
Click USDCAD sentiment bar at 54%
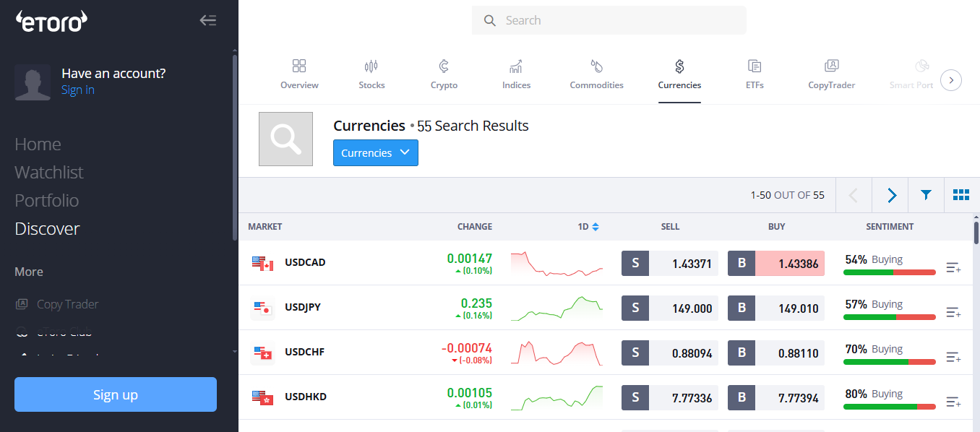890,272
